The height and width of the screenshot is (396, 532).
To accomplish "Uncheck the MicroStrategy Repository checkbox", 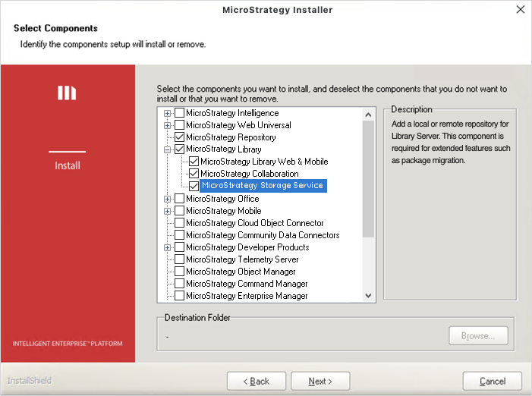I will pyautogui.click(x=179, y=137).
